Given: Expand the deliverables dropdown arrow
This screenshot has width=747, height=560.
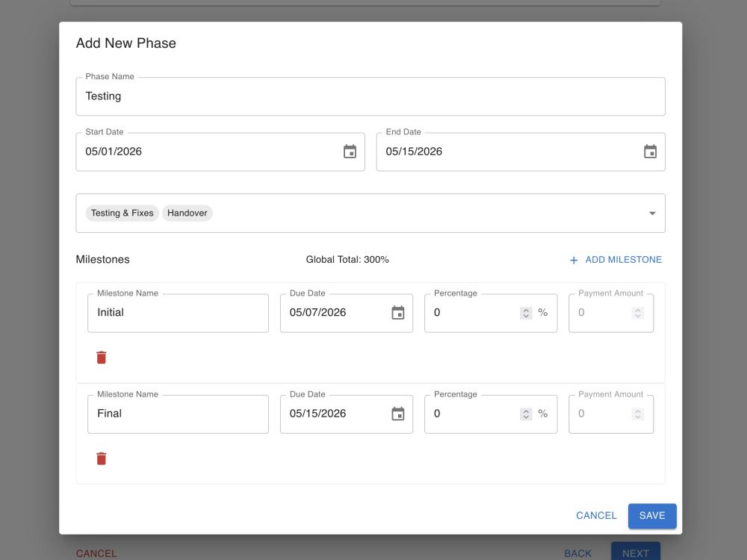Looking at the screenshot, I should [x=652, y=214].
